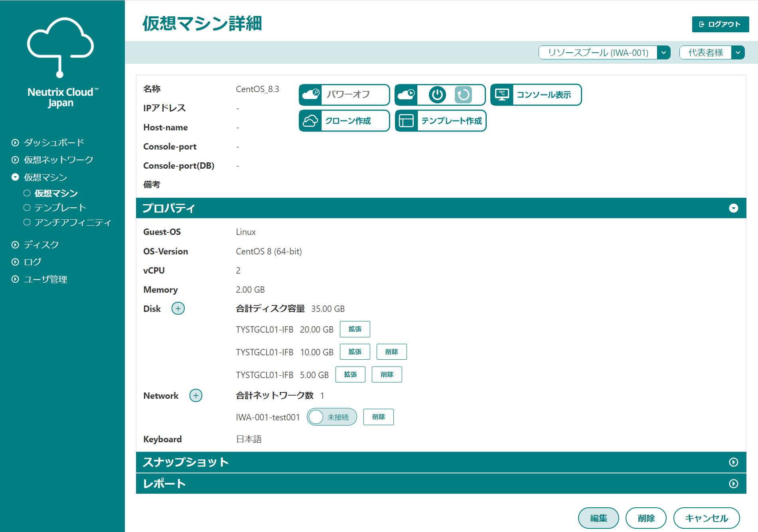Screen dimensions: 758x532
Task: Click the 2.00 GB memory value
Action: [250, 290]
